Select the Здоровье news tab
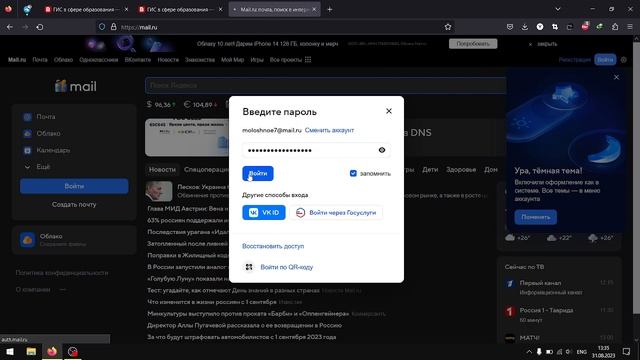This screenshot has width=640, height=360. [x=461, y=169]
